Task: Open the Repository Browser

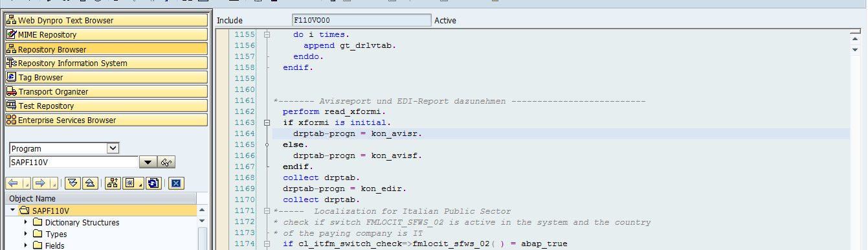Action: 106,49
